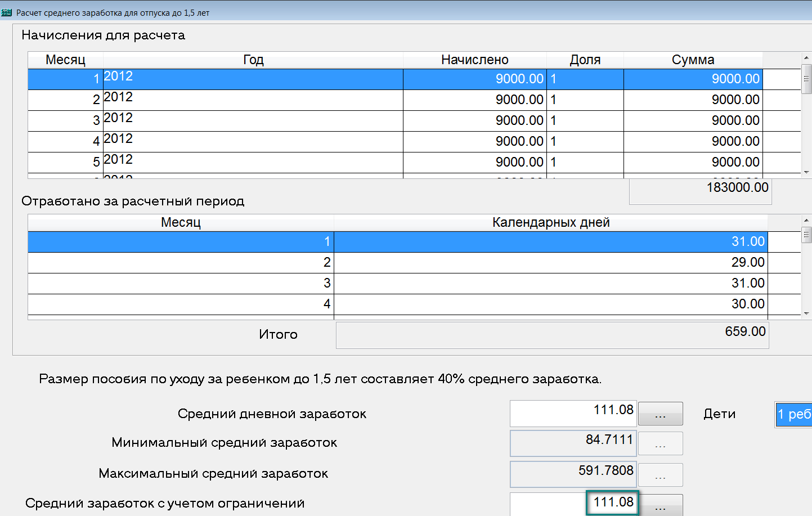Open the Дети dropdown showing '1 реб'
812x516 pixels.
(793, 414)
